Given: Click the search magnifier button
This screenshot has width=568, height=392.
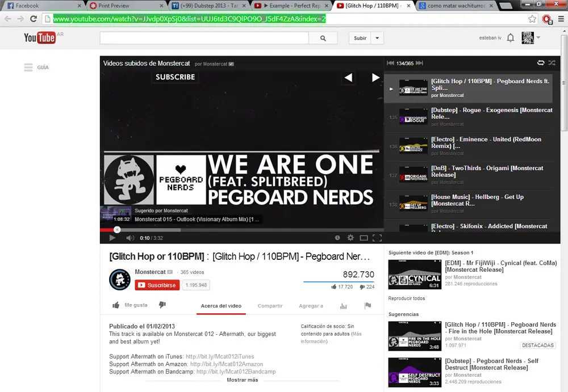Looking at the screenshot, I should pos(323,38).
